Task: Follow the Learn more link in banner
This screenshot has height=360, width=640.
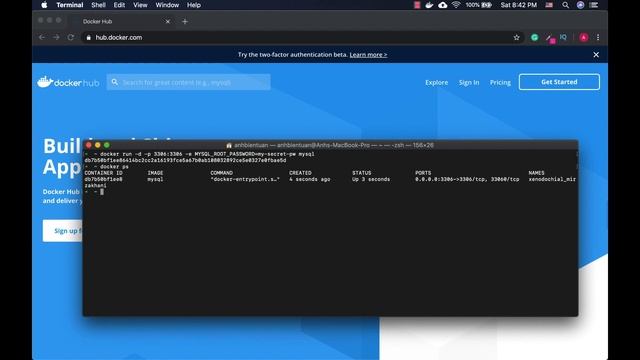Action: [368, 55]
